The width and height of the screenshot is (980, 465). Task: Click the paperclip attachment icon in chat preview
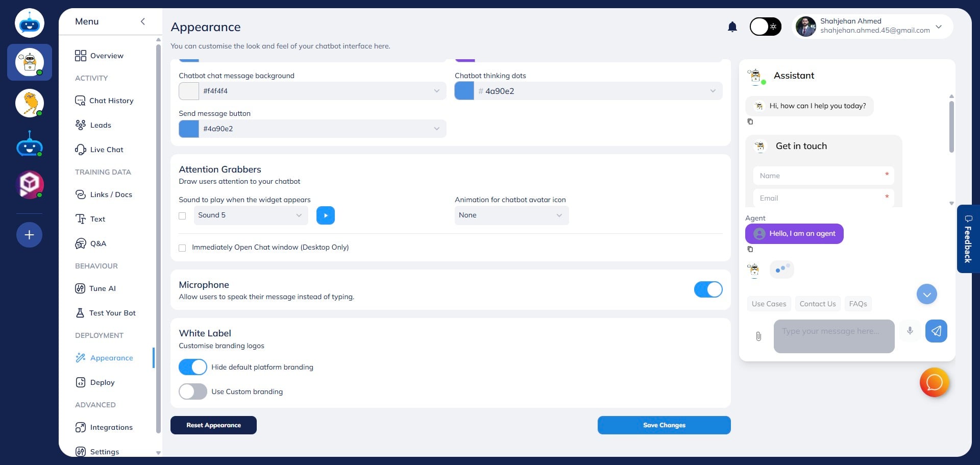tap(758, 336)
